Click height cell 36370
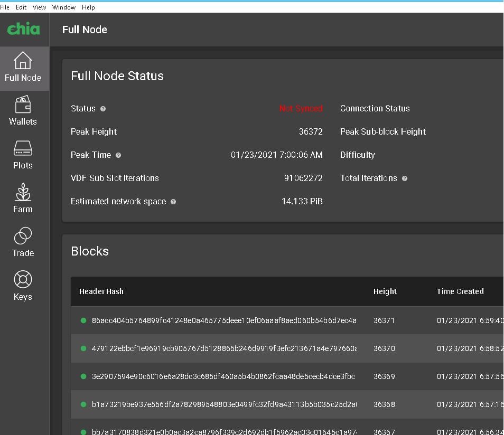This screenshot has width=504, height=435. [384, 348]
